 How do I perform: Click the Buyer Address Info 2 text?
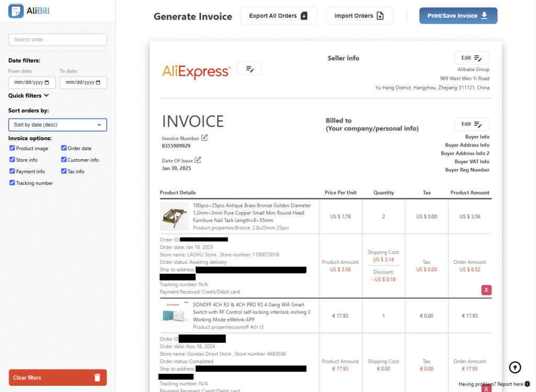465,153
